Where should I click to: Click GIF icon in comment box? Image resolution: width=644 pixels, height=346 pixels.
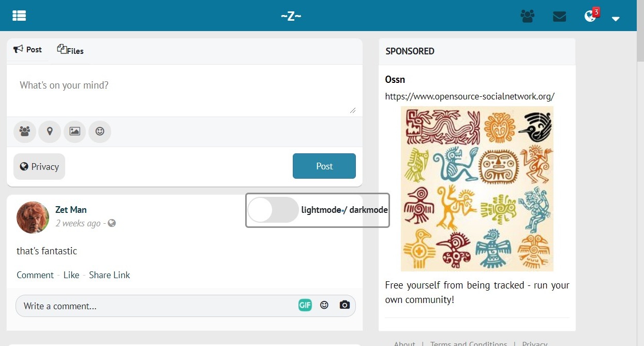(305, 305)
